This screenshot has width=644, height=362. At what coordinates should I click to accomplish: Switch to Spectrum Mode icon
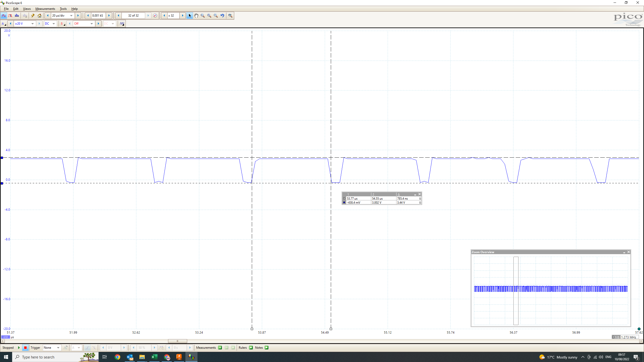[17, 16]
